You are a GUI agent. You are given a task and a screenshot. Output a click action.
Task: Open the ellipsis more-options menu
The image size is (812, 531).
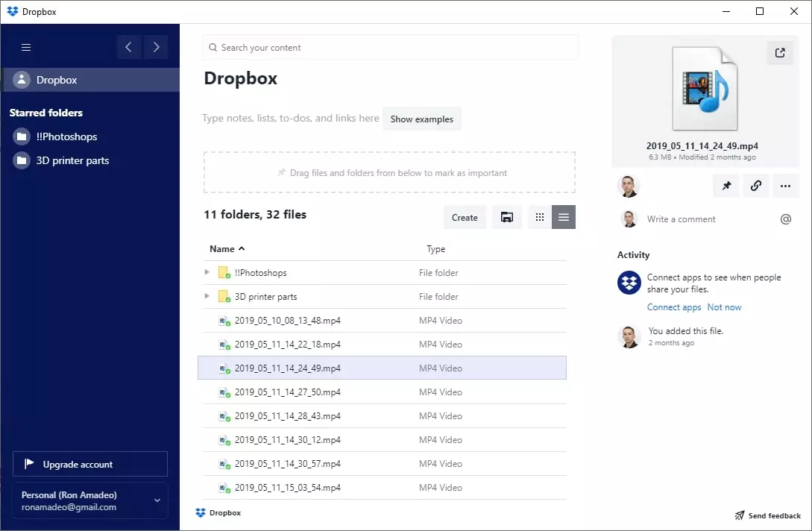point(785,186)
